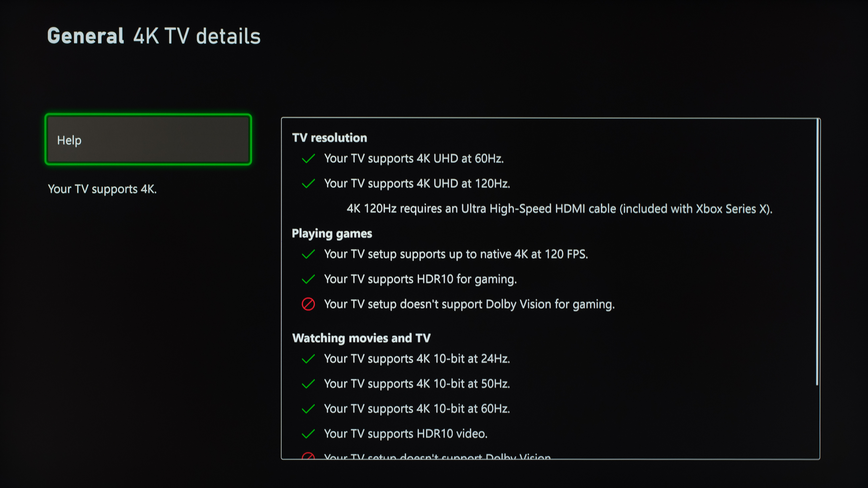Click the red prohibited icon for Dolby Vision gaming
868x488 pixels.
pyautogui.click(x=308, y=304)
